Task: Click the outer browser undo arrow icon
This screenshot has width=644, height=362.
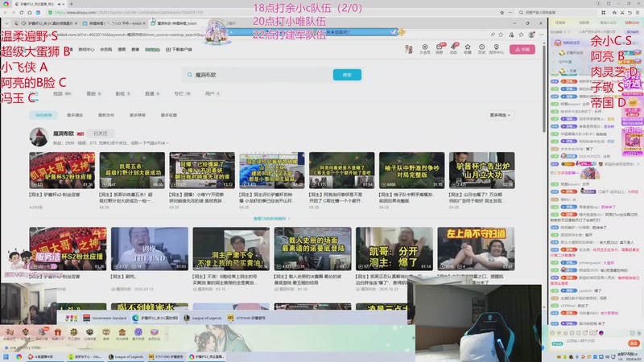Action: click(x=630, y=13)
